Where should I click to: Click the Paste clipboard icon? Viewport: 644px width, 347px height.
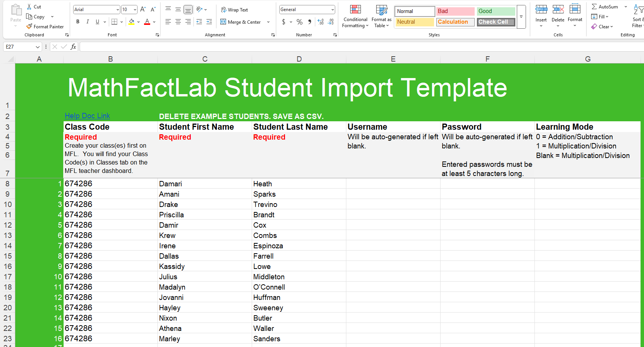pos(16,10)
